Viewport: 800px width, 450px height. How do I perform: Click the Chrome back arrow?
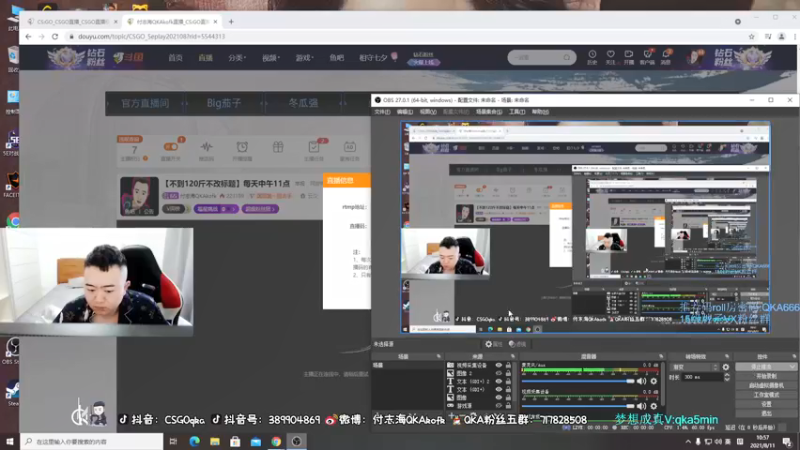28,37
